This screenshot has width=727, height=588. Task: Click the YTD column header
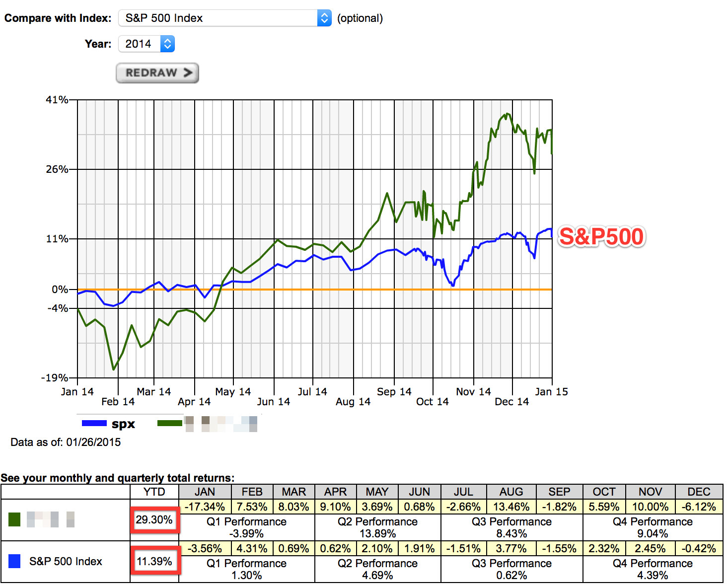(154, 492)
